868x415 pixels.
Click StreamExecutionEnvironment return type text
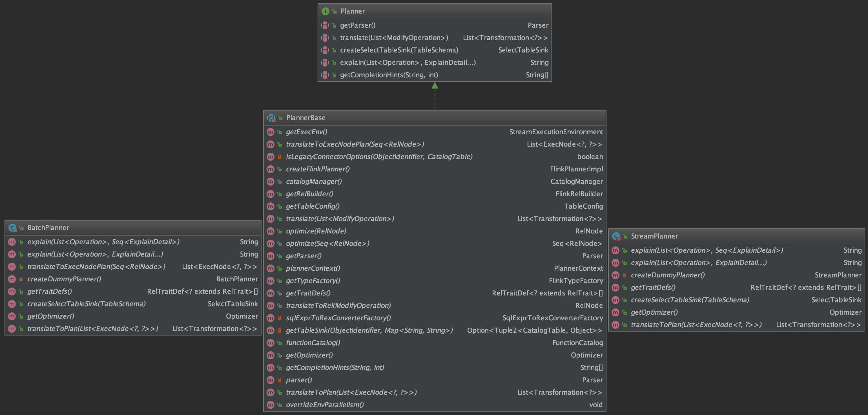556,132
